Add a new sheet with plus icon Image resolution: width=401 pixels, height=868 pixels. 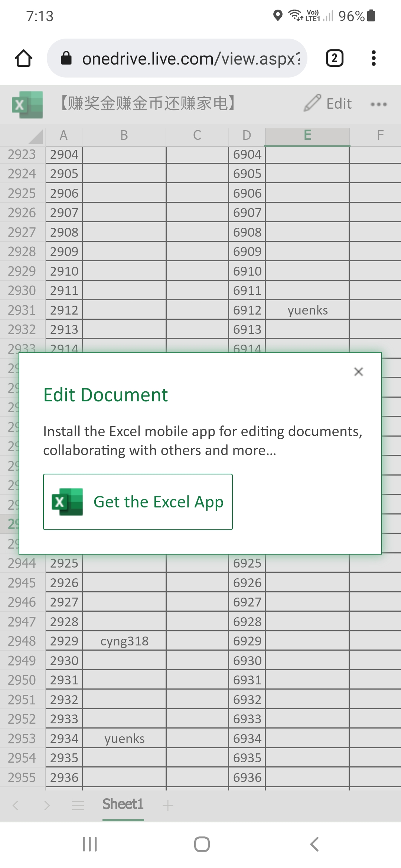tap(168, 805)
